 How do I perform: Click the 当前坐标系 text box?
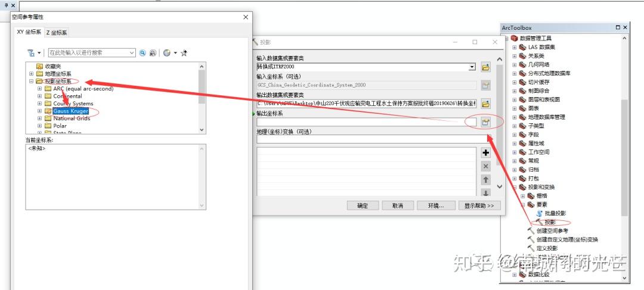[116, 177]
